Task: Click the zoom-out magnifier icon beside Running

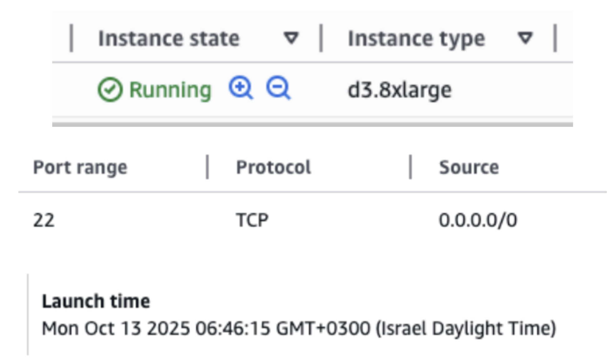Action: coord(278,88)
